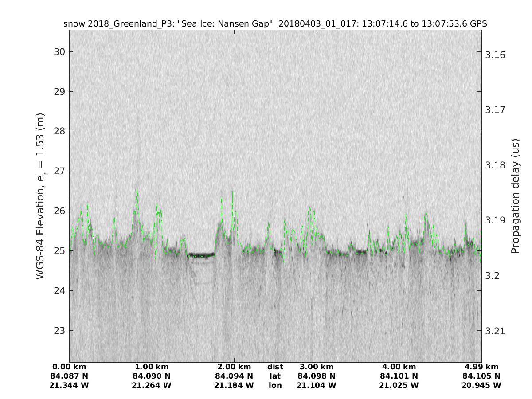
Task: Click the 20.945 W longitude label
Action: 481,386
